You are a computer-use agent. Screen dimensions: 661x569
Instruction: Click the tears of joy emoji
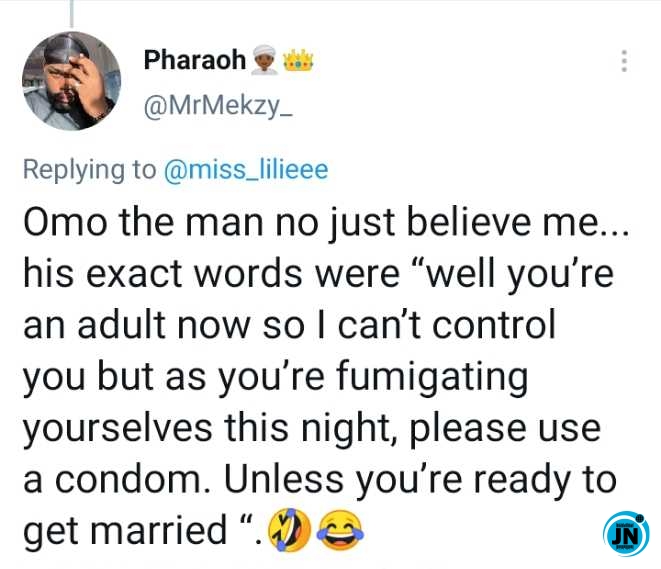[x=341, y=530]
